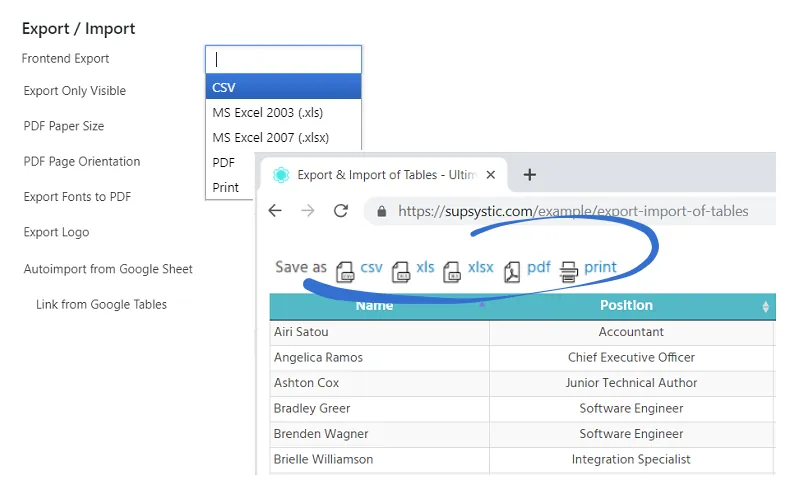Click the Airi Satou name cell
The width and height of the screenshot is (800, 500).
380,332
